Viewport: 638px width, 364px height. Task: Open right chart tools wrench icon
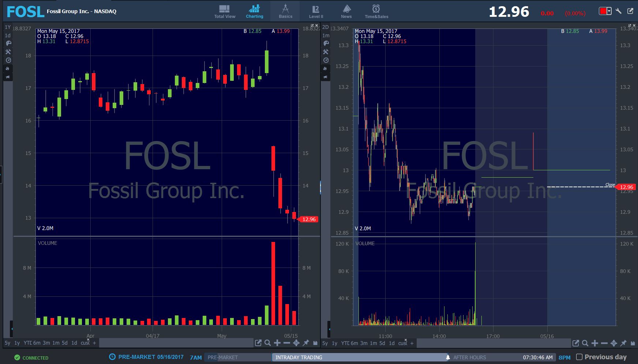[326, 52]
